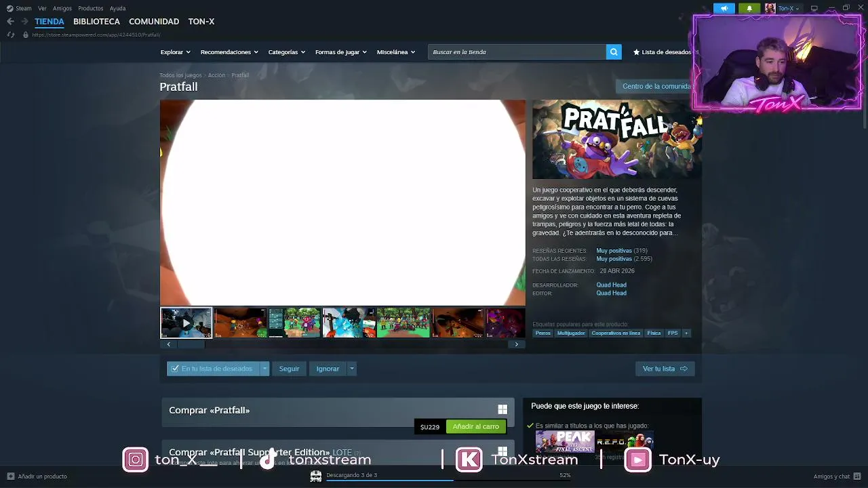Click the screenshot strip scroll handle
The height and width of the screenshot is (488, 868).
pos(191,344)
